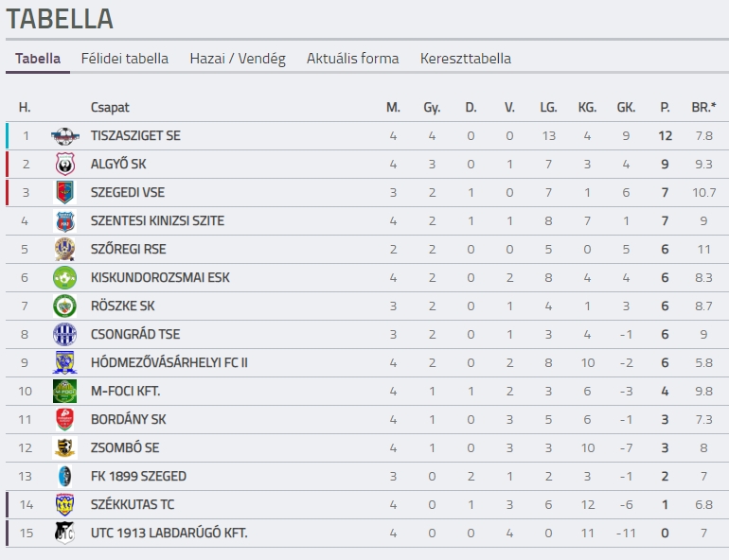This screenshot has width=729, height=560.
Task: Click the Tiszasziget SE team crest
Action: point(64,136)
